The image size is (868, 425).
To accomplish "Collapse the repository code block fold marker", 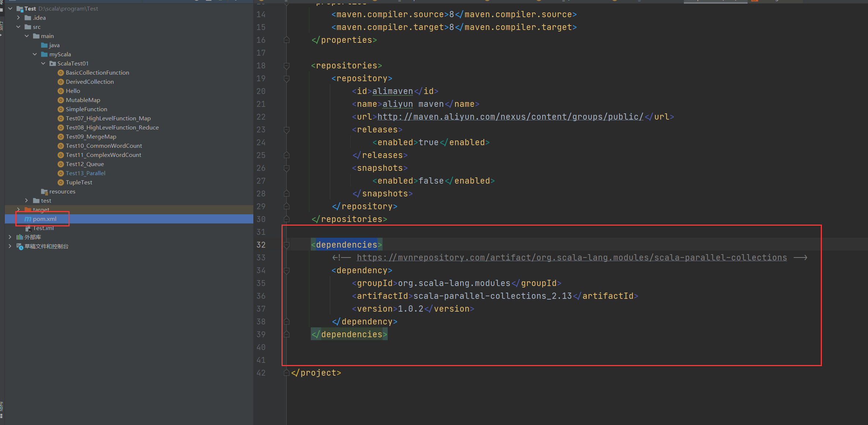I will pos(287,78).
